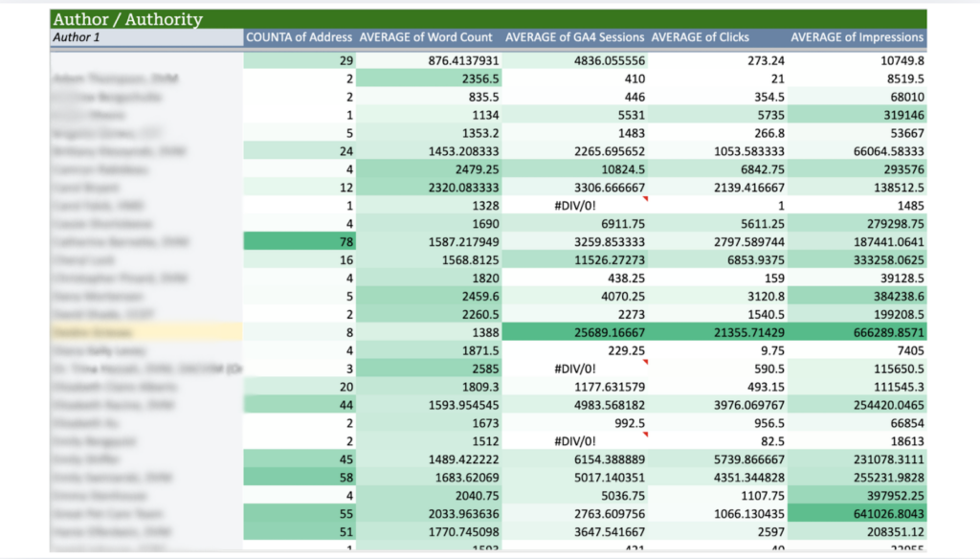Select the address count cell showing 29

point(299,60)
